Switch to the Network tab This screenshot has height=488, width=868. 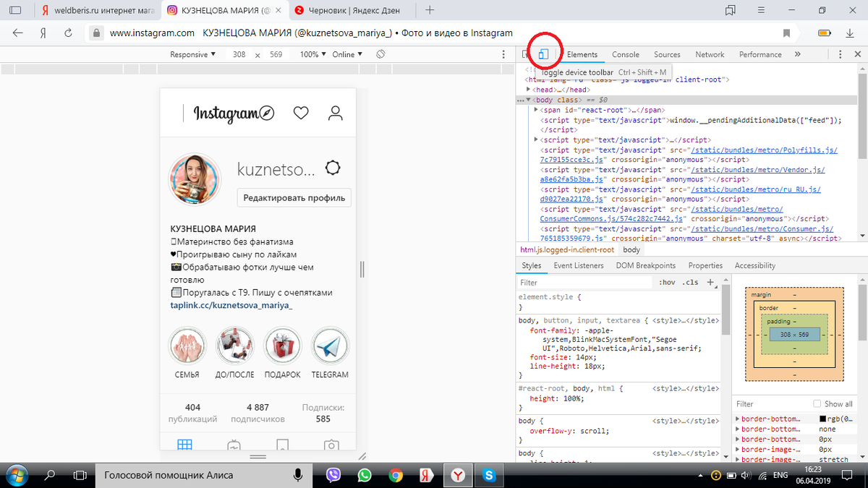tap(710, 54)
